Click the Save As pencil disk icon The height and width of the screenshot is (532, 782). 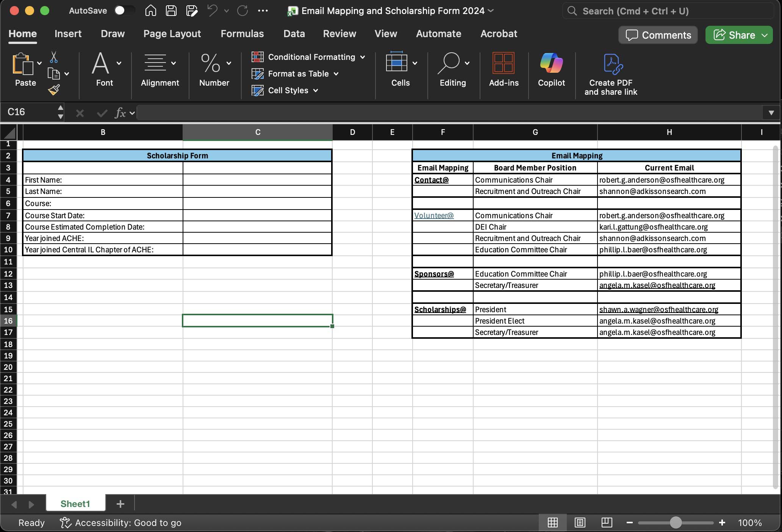point(192,11)
